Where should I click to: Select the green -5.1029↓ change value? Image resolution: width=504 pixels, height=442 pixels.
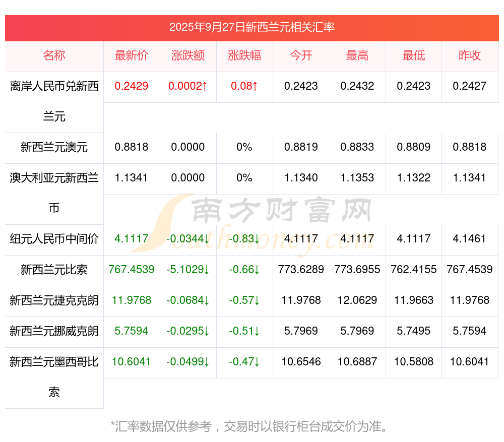coord(188,270)
